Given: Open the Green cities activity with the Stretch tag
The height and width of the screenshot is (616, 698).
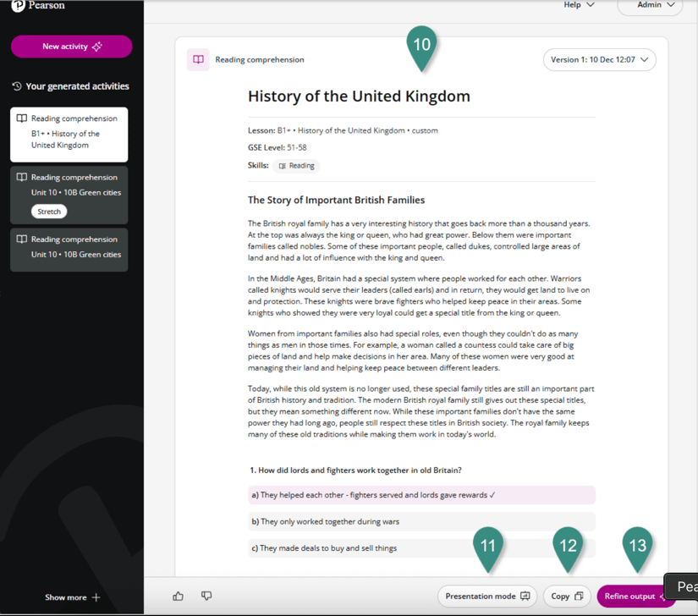Looking at the screenshot, I should click(69, 195).
